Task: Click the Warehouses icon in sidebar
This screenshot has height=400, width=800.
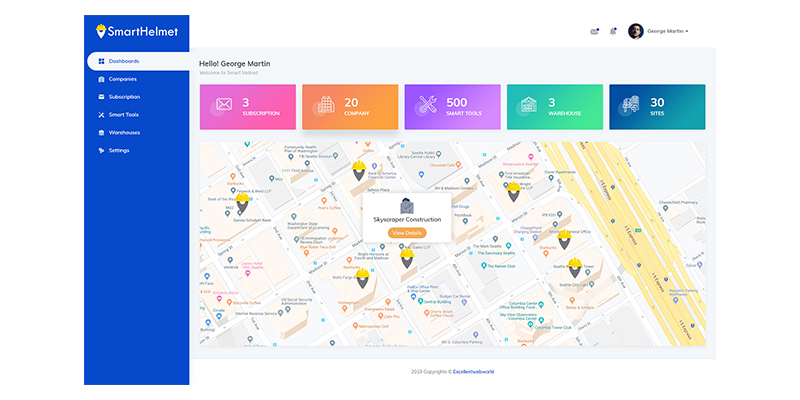Action: [x=101, y=133]
